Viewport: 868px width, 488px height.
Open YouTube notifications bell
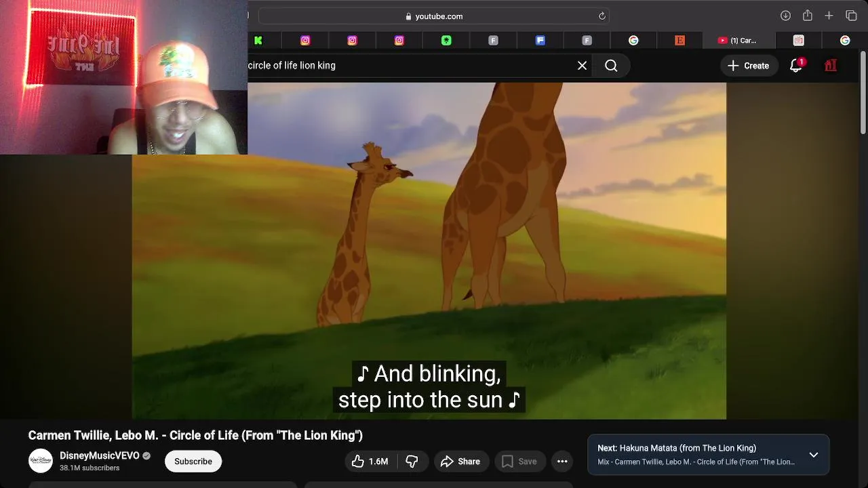pos(796,65)
